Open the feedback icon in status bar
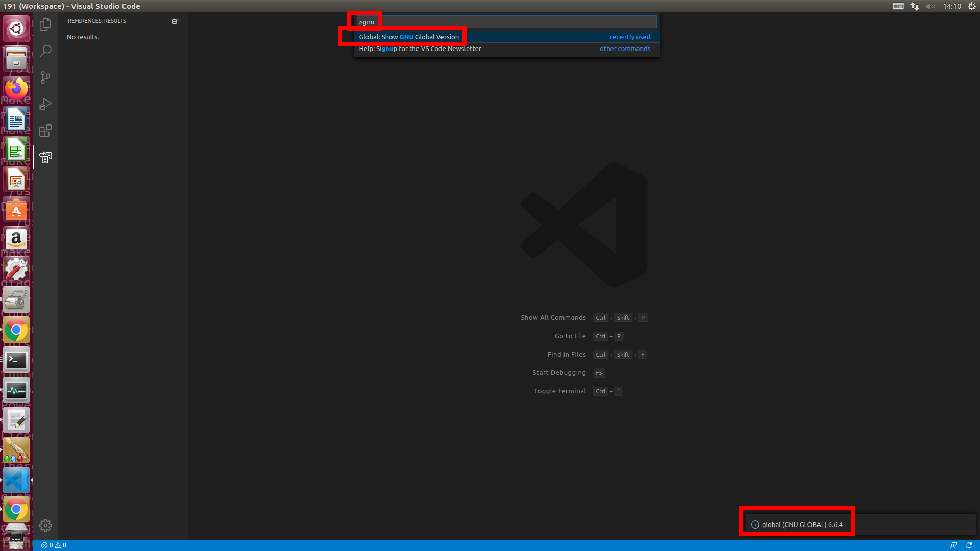Screen dimensions: 980x551 (x=953, y=545)
